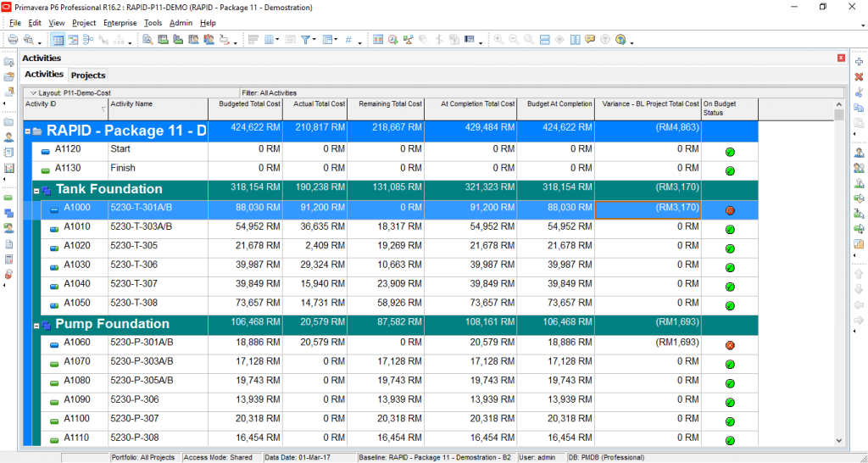Open the toolbar options arrow after Help icon
This screenshot has width=868, height=463.
632,42
